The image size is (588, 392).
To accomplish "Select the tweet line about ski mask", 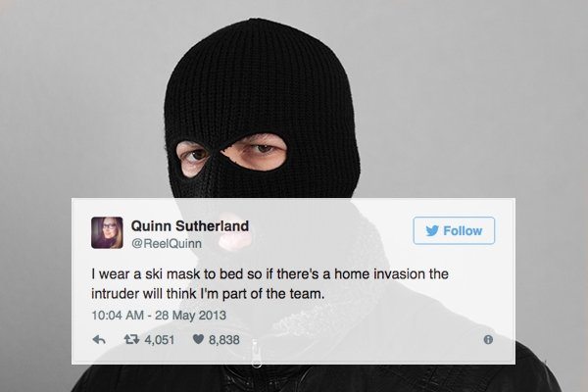I will (x=270, y=273).
